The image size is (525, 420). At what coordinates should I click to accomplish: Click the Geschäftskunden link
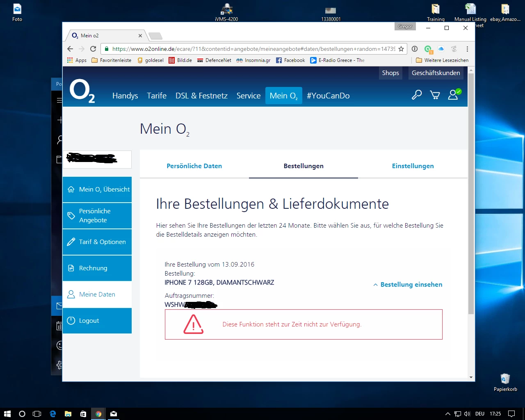[436, 73]
